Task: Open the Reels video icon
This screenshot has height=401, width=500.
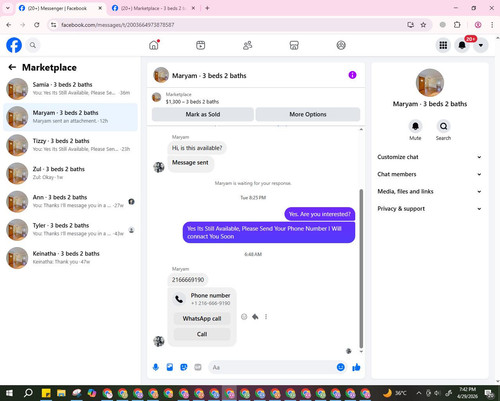Action: click(201, 45)
